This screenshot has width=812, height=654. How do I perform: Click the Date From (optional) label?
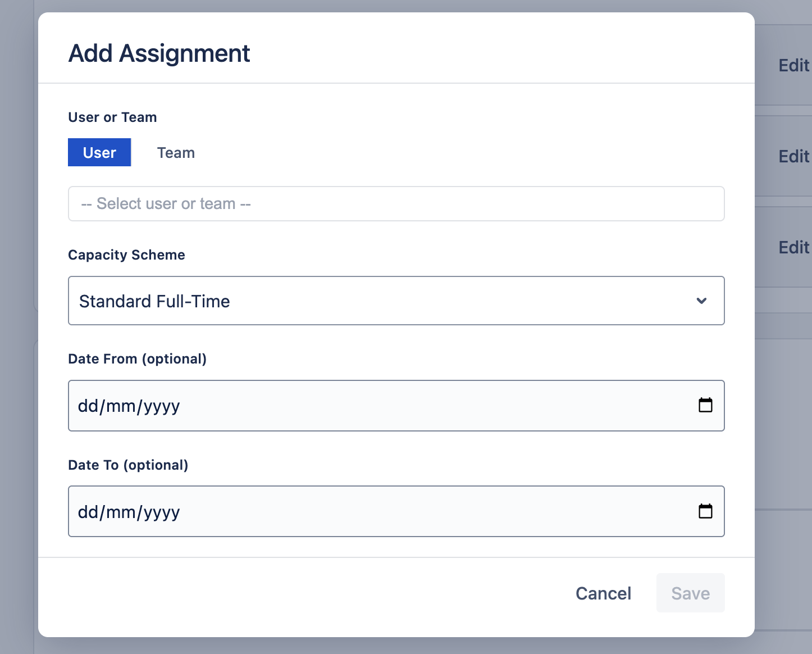pyautogui.click(x=137, y=358)
